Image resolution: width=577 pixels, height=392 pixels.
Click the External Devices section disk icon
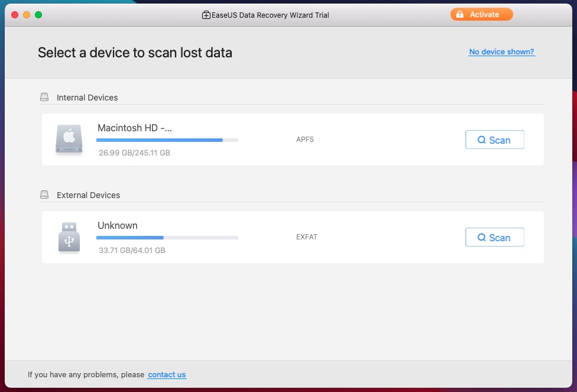44,195
